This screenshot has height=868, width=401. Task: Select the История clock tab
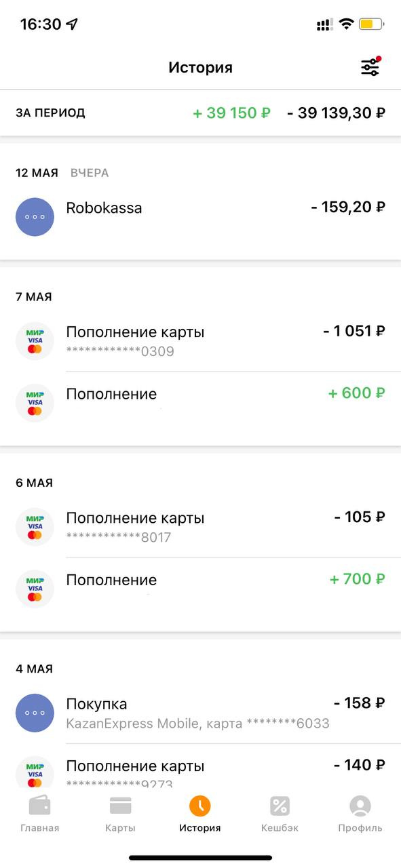200,814
